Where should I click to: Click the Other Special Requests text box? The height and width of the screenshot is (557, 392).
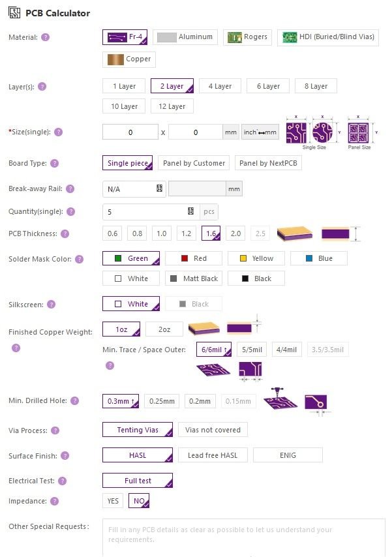[x=243, y=538]
